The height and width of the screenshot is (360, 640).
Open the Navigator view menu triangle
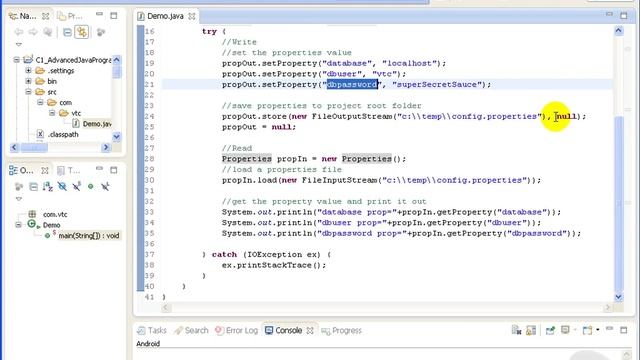19,44
